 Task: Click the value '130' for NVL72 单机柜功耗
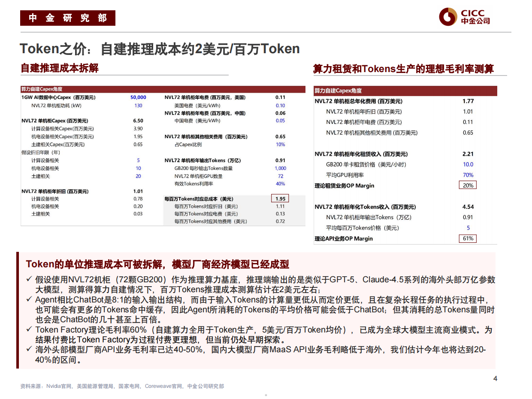(138, 106)
